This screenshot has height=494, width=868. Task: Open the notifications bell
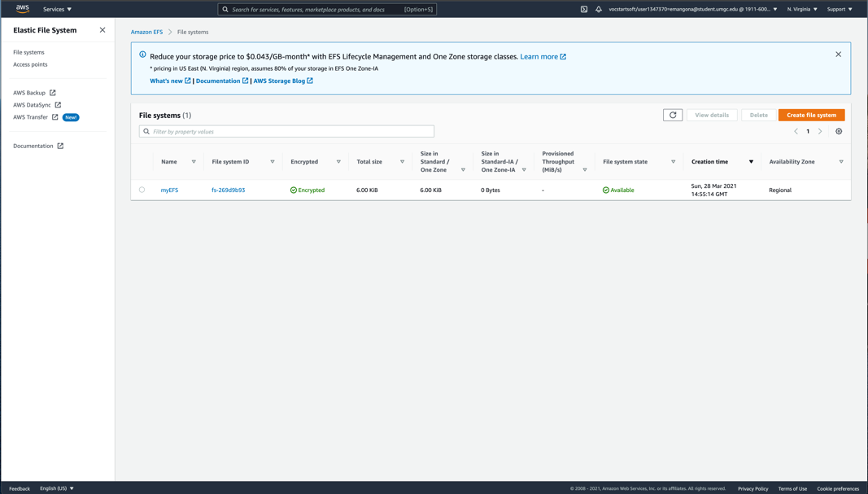pyautogui.click(x=599, y=10)
